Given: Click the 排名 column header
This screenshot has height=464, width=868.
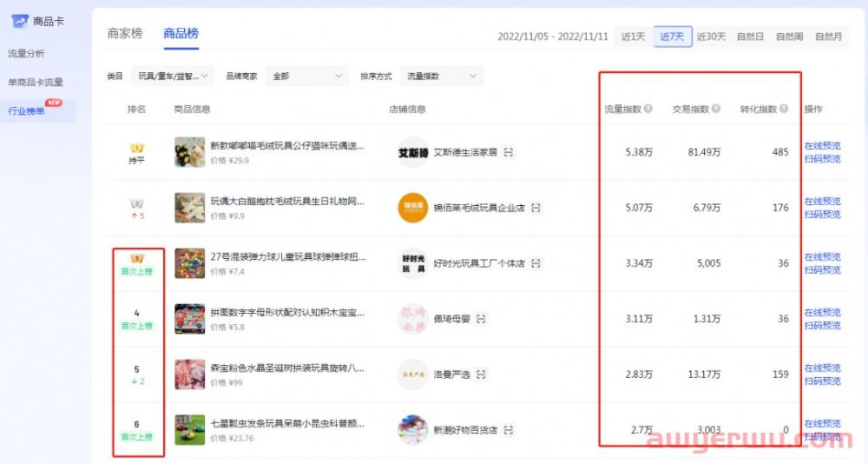Looking at the screenshot, I should [x=136, y=109].
